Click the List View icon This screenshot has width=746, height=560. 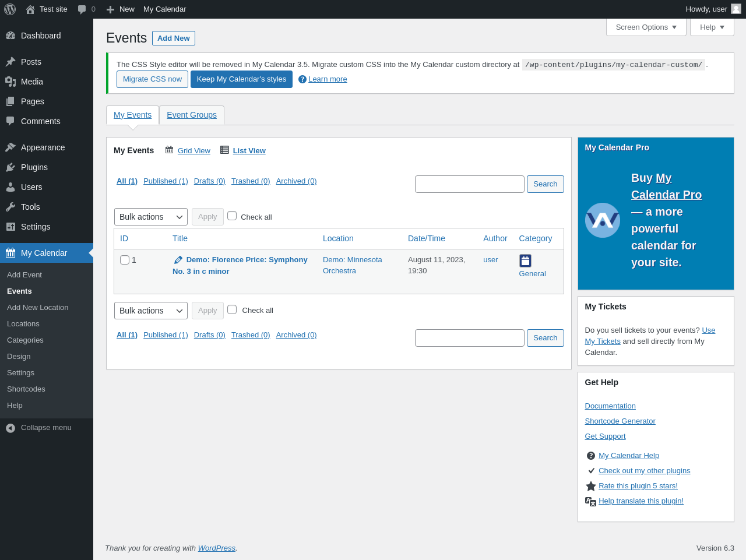click(x=224, y=150)
